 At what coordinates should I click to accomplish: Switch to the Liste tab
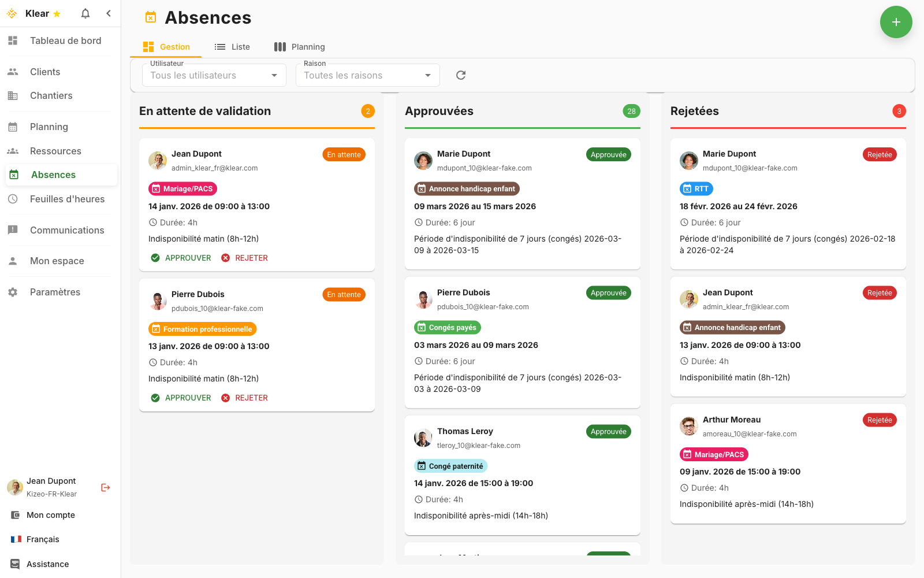(232, 46)
